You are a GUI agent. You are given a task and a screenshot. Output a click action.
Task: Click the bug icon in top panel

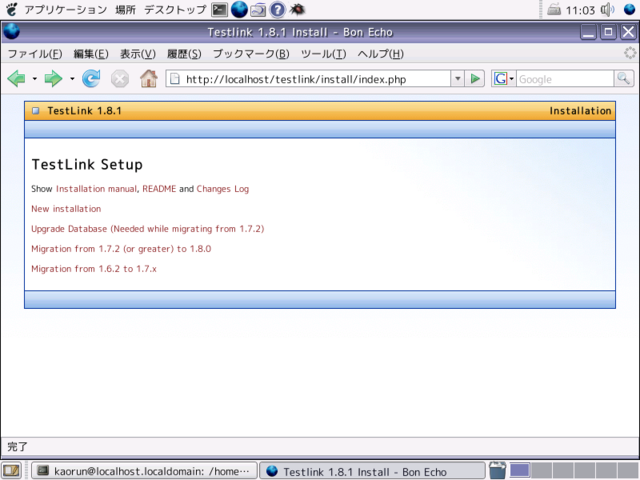coord(297,9)
